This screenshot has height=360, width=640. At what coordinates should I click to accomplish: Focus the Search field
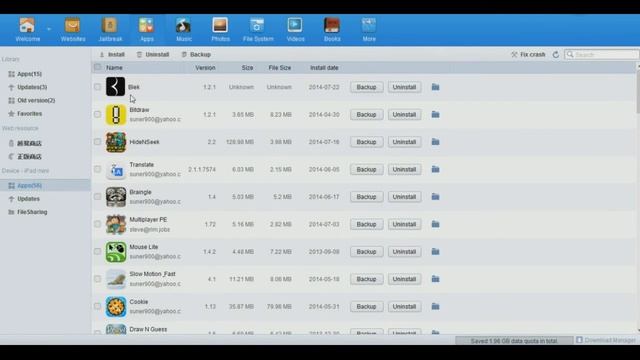pyautogui.click(x=601, y=54)
